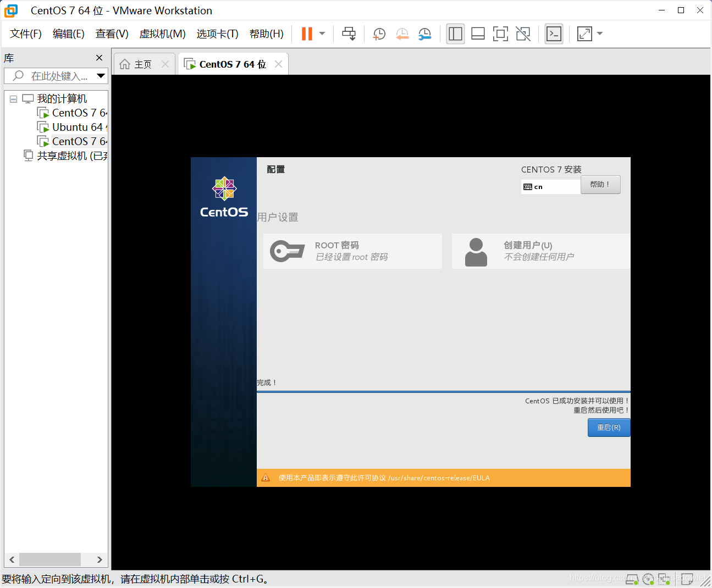Click the 共享虚拟机 shared icon
The height and width of the screenshot is (588, 712).
click(28, 156)
